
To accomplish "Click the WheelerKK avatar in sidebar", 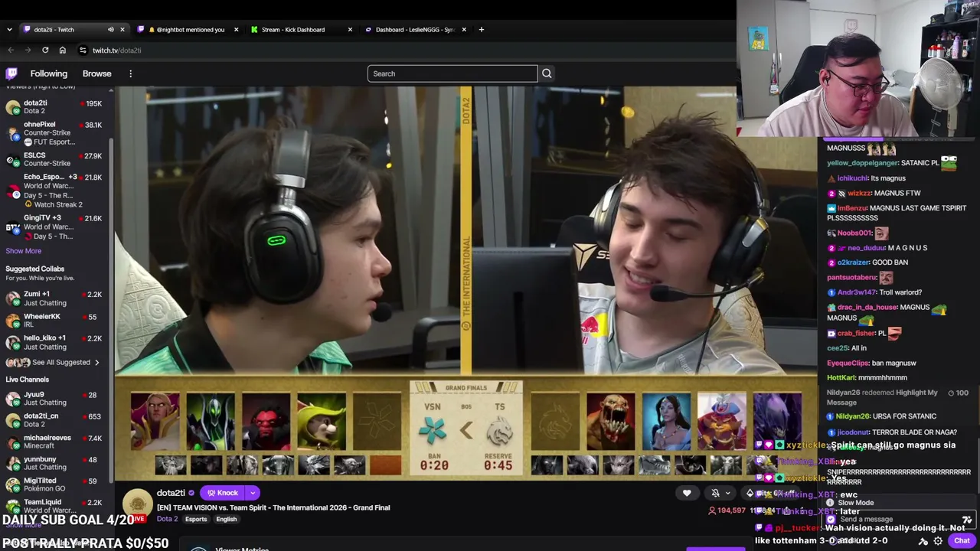I will [13, 320].
